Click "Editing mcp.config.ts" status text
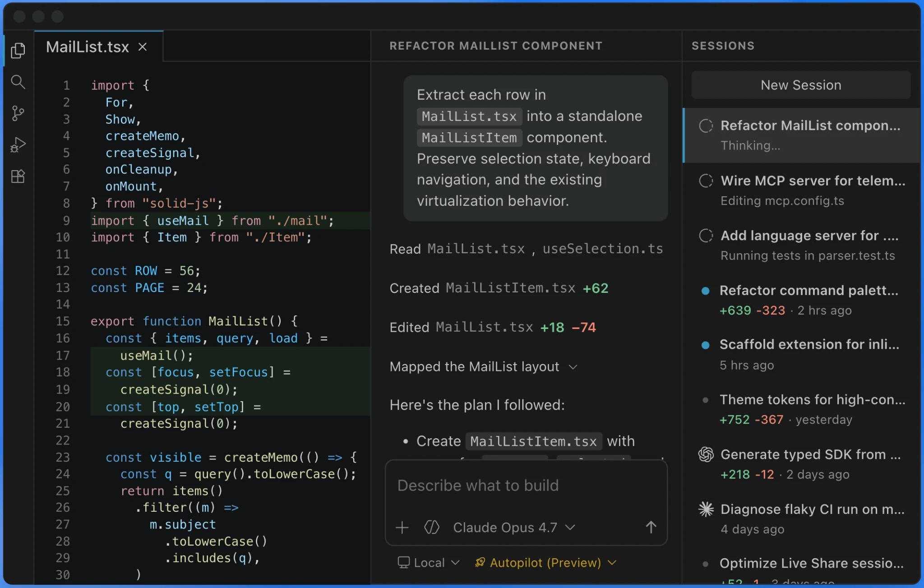Image resolution: width=924 pixels, height=588 pixels. coord(782,200)
